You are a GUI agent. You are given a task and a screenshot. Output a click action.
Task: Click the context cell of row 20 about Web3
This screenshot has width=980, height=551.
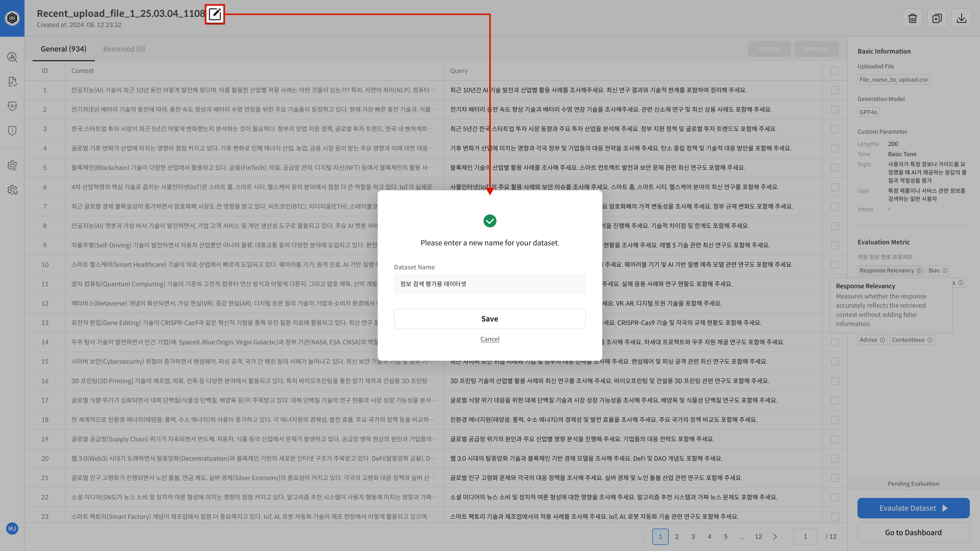[254, 459]
